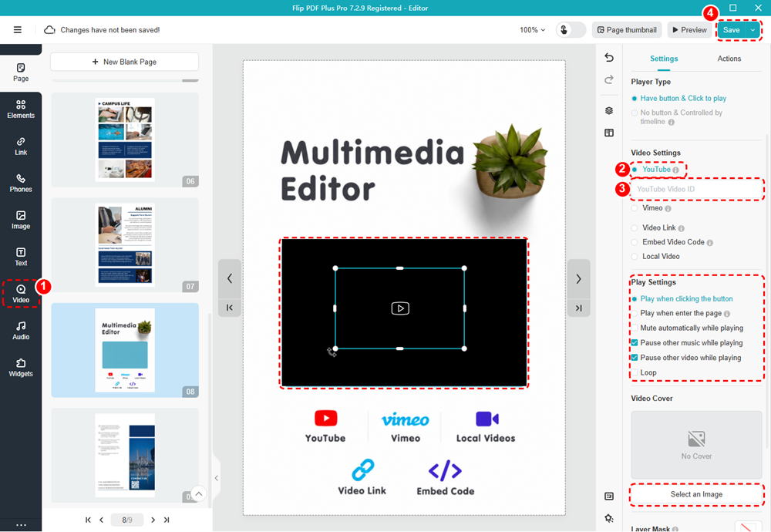This screenshot has width=771, height=532.
Task: Switch to the Settings tab
Action: [664, 59]
